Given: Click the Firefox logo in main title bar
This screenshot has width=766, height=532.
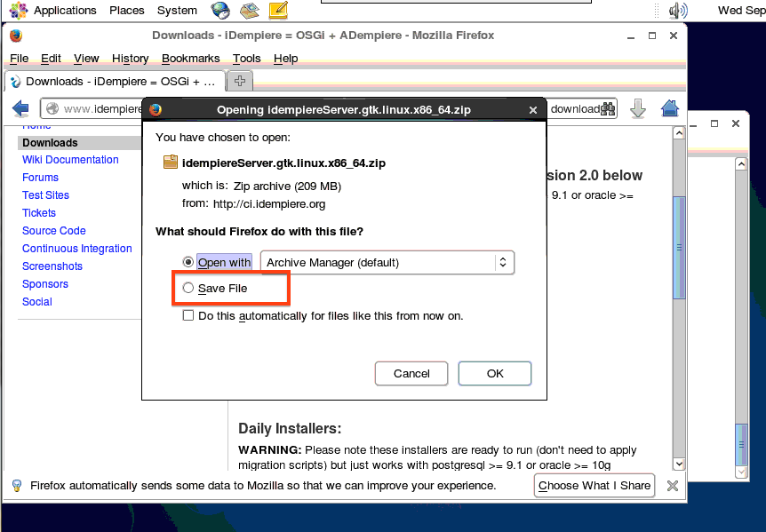Looking at the screenshot, I should pos(16,36).
